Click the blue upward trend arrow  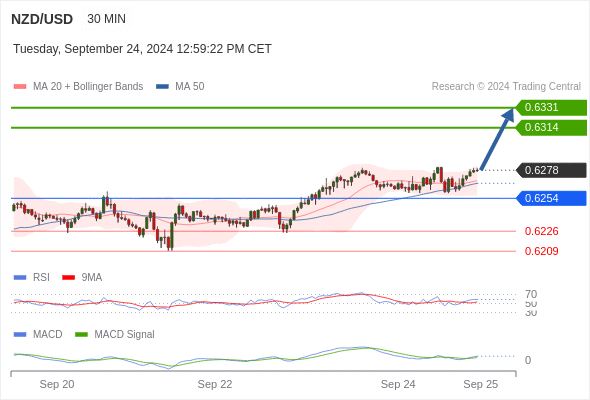497,139
